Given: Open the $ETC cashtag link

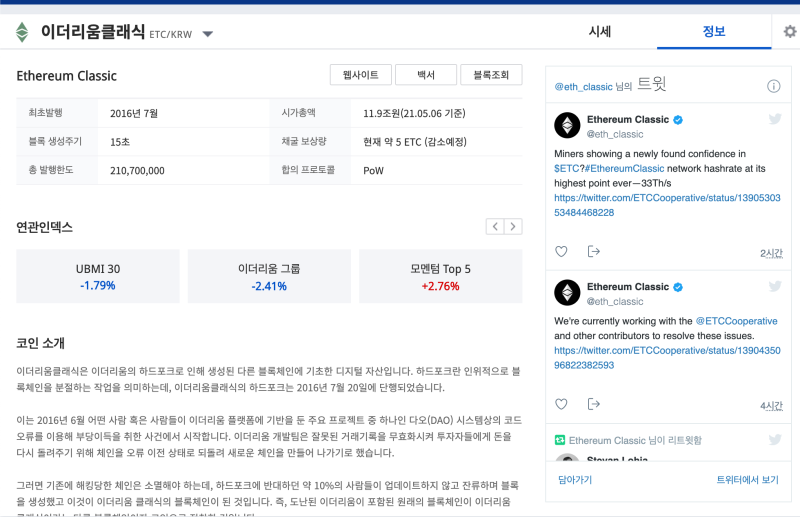Looking at the screenshot, I should pyautogui.click(x=566, y=168).
